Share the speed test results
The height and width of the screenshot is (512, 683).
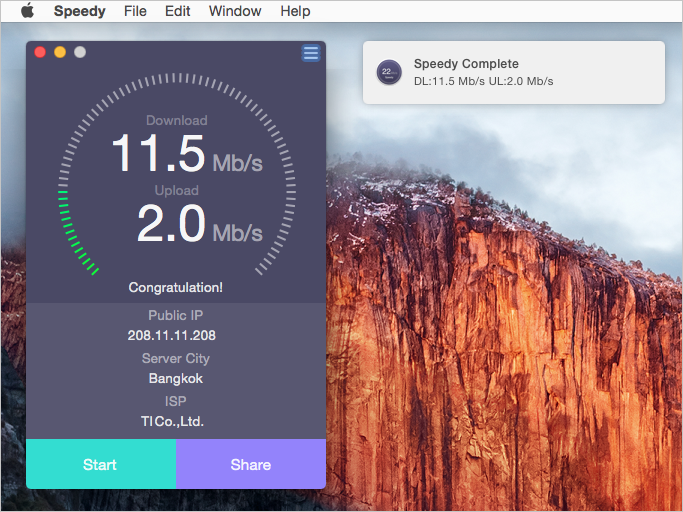coord(251,464)
